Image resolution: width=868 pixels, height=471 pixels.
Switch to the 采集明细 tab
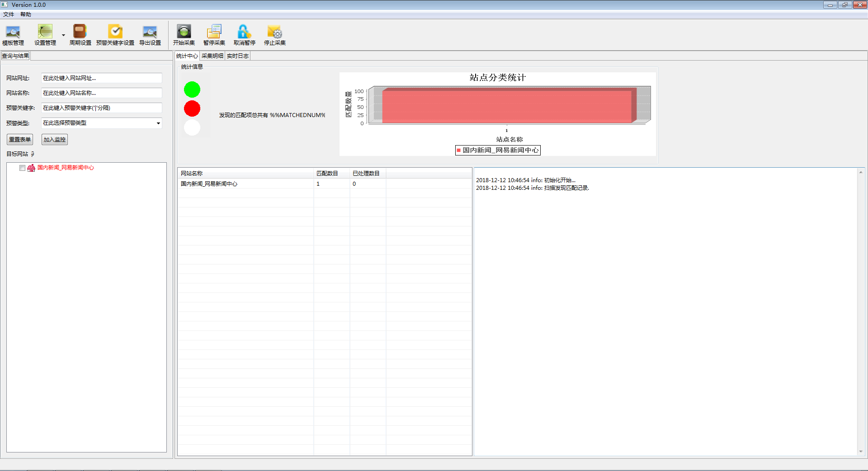212,56
